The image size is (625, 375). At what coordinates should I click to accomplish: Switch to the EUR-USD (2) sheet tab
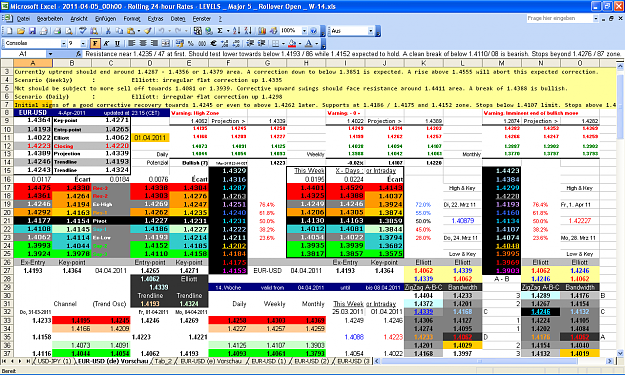tap(311, 361)
